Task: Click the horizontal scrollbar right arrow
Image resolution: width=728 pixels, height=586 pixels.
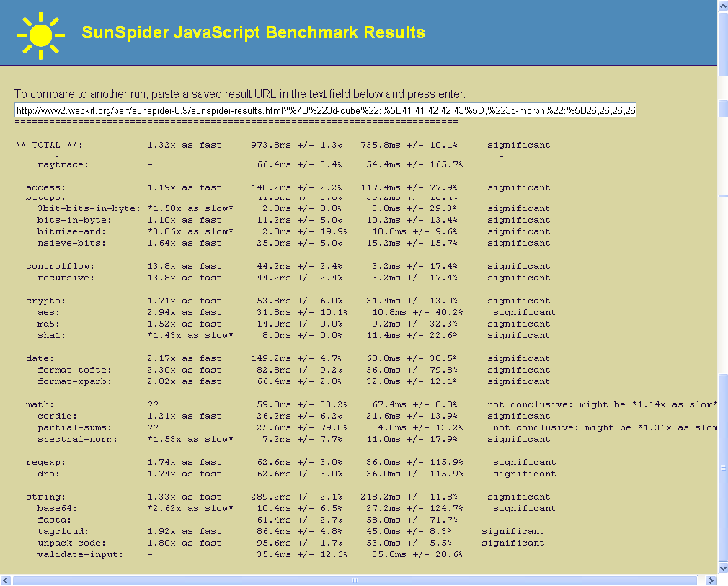Action: click(x=711, y=580)
